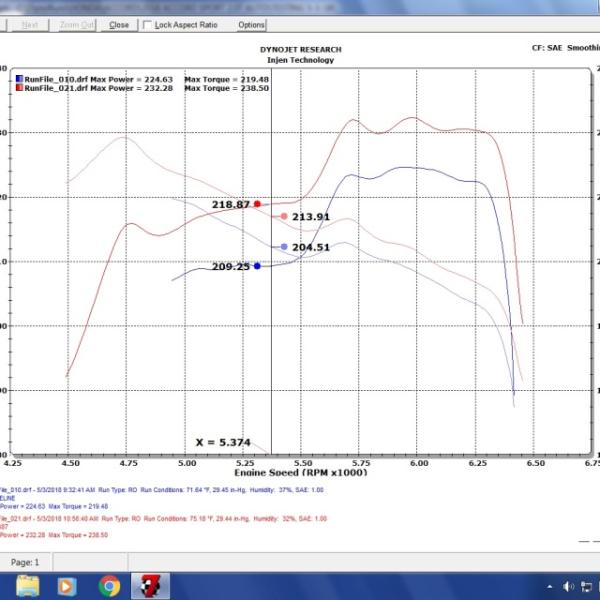Click the red run conditions line at 75.10 °F
Viewport: 600px width, 600px height.
pos(163,518)
